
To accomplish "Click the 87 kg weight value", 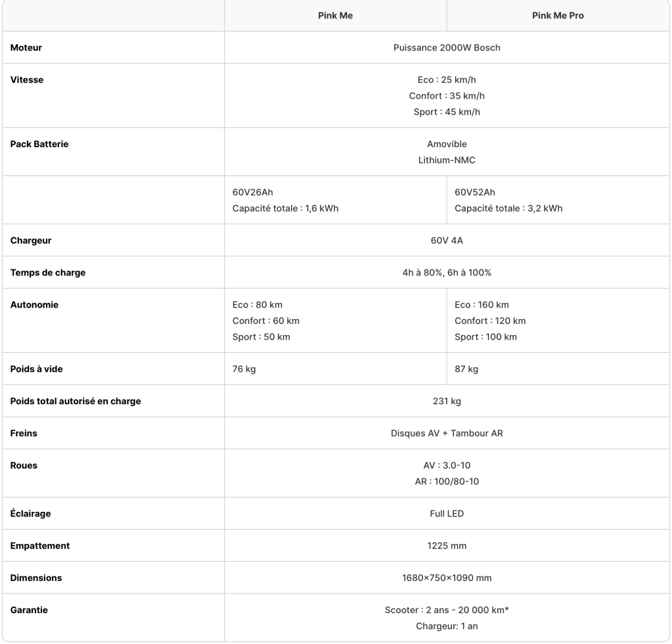I will 466,369.
